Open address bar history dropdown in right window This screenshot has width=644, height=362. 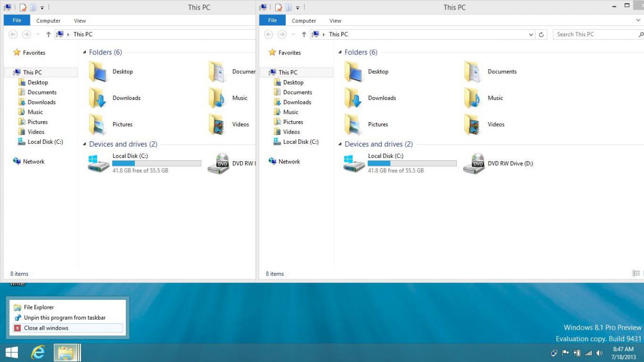pos(531,34)
